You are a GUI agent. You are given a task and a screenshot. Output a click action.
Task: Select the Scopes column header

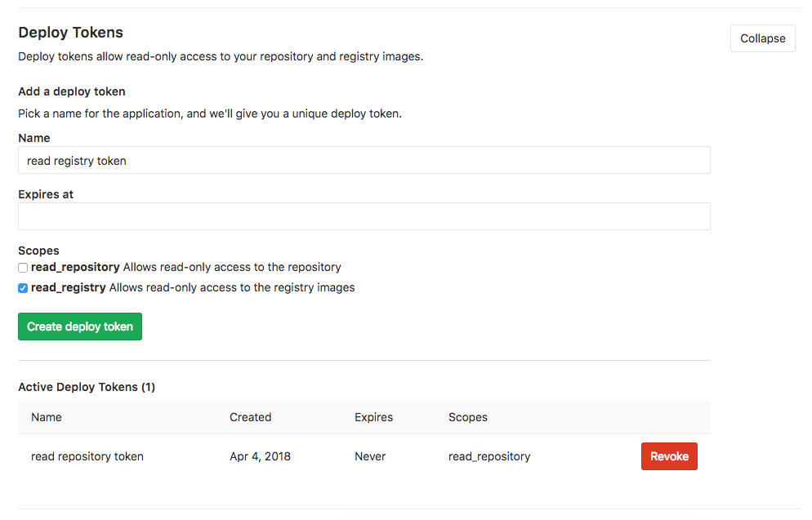coord(467,416)
